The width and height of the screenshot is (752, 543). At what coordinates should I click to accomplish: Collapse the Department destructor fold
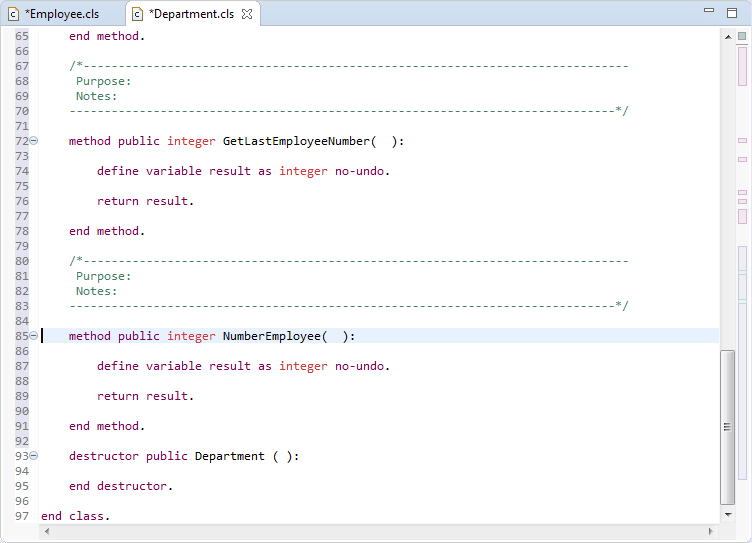34,456
